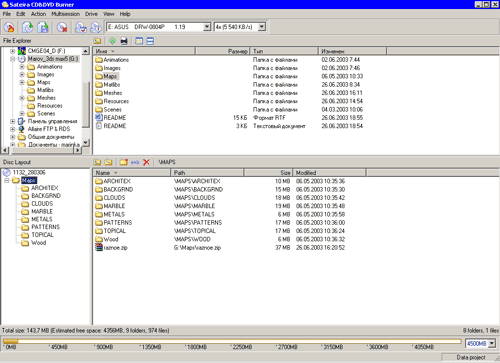Open the recorder drive dropdown E: ASUS
This screenshot has width=500, height=363.
pos(207,27)
